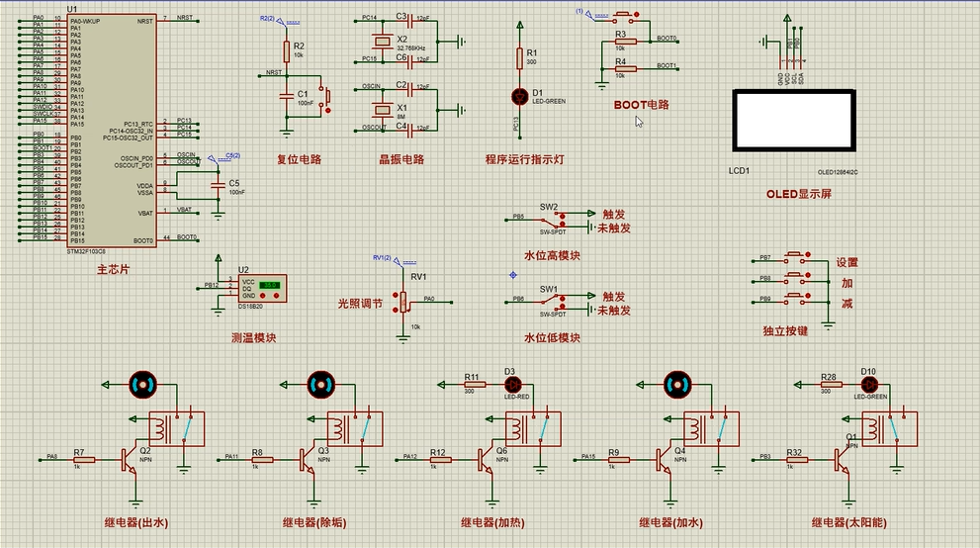Click resistor R2 in reset circuit

[x=287, y=51]
